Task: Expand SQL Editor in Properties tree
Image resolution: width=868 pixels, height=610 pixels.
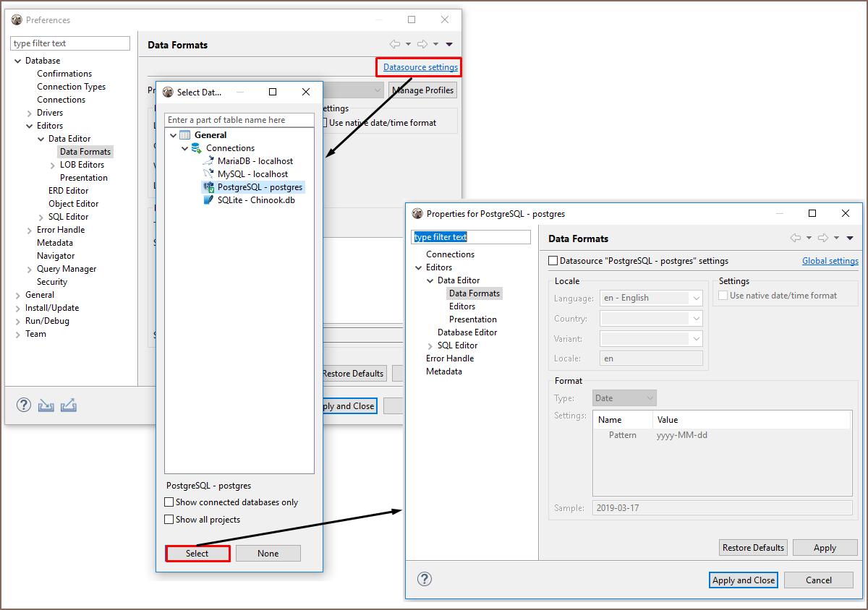Action: click(430, 346)
